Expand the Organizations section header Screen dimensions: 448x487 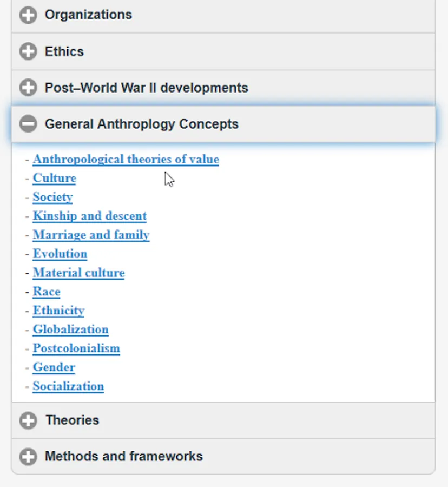(88, 15)
